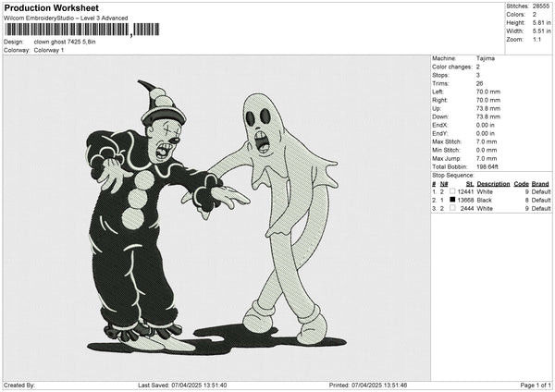Click the Machine value 'Tajima'
The height and width of the screenshot is (392, 555).
pyautogui.click(x=486, y=58)
